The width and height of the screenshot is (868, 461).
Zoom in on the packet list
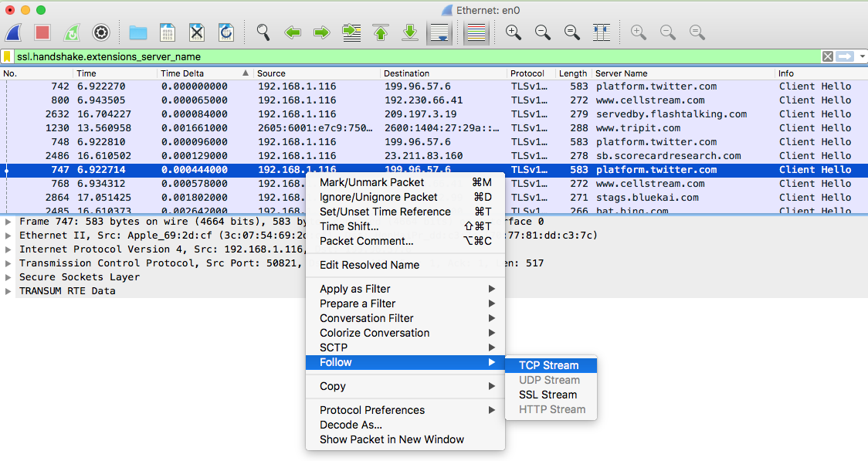click(513, 32)
